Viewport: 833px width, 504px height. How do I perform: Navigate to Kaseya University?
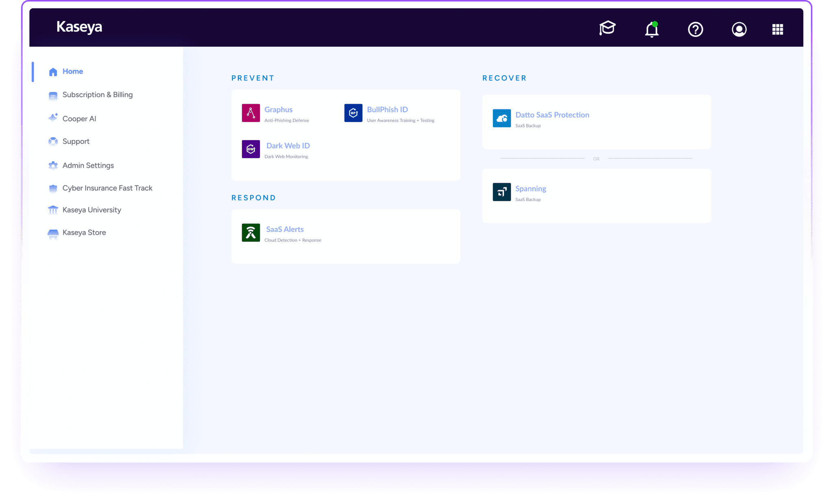[x=92, y=210]
